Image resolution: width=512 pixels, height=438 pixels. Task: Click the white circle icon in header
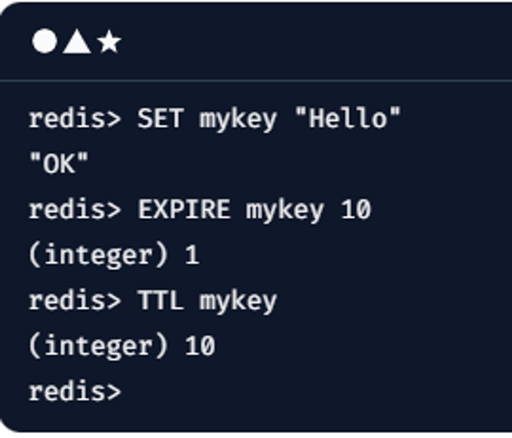pyautogui.click(x=44, y=41)
